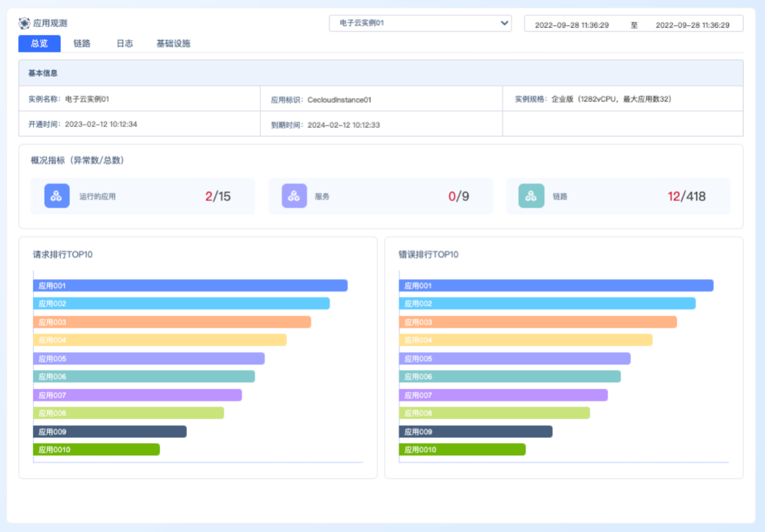Click the 2/15 running applications count
The width and height of the screenshot is (765, 532).
tap(218, 197)
